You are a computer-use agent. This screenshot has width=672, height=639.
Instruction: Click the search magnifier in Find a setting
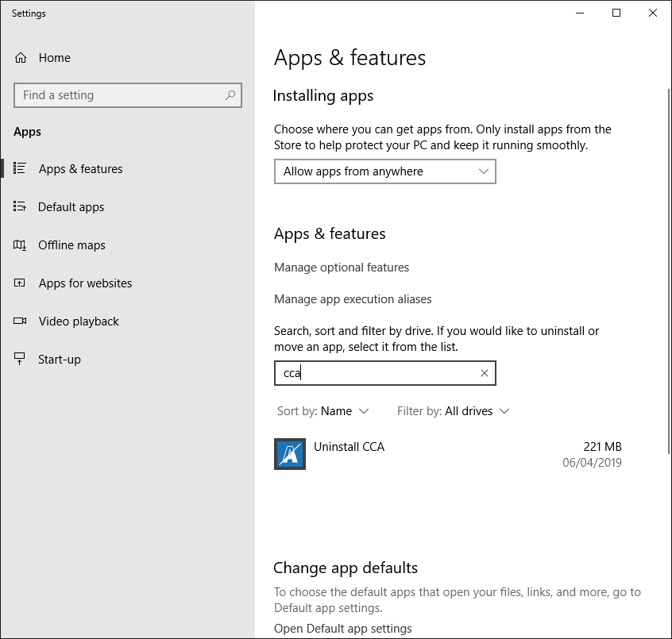(x=231, y=95)
